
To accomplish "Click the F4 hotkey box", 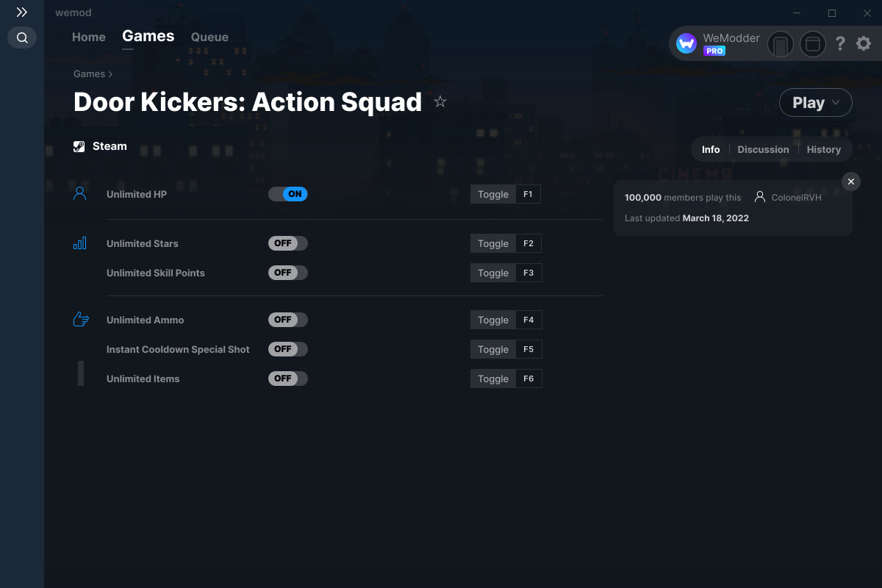I will point(528,320).
